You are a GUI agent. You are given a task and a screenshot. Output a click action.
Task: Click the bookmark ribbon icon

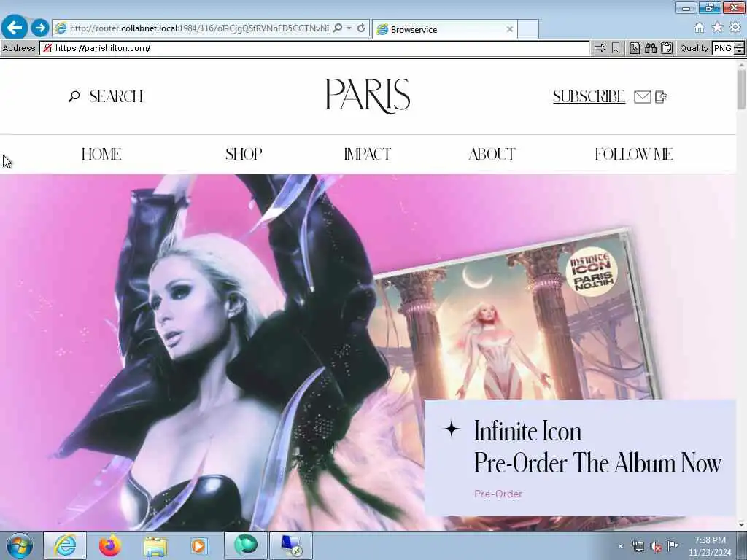point(616,48)
